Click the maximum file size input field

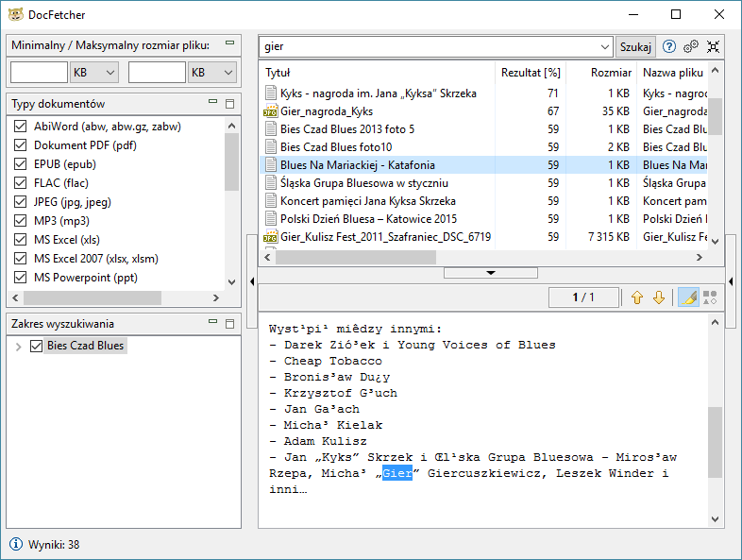[157, 73]
